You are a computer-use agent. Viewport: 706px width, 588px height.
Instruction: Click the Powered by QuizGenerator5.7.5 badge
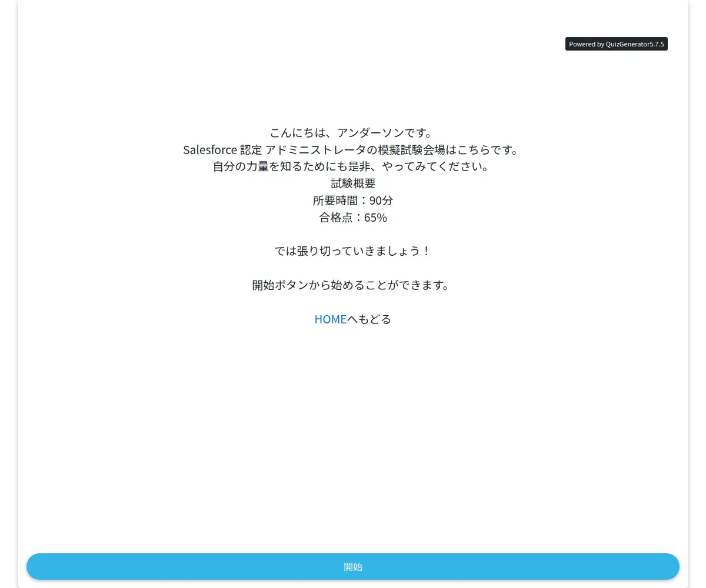point(617,44)
